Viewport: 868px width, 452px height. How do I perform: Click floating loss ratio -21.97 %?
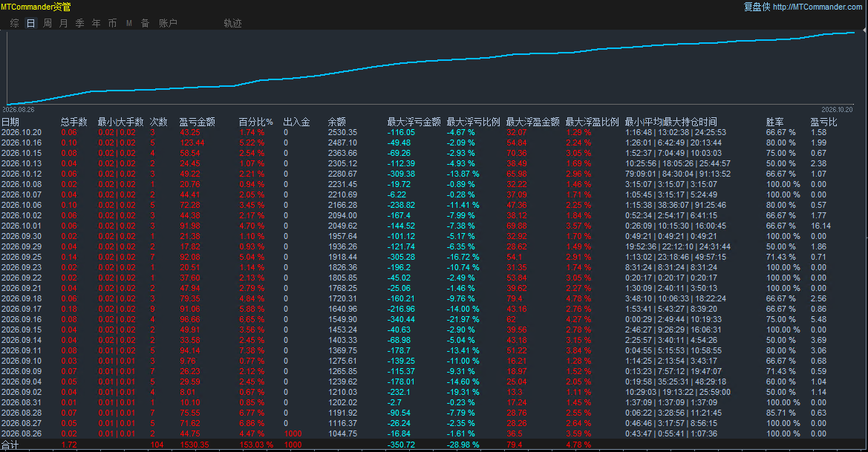(x=463, y=319)
